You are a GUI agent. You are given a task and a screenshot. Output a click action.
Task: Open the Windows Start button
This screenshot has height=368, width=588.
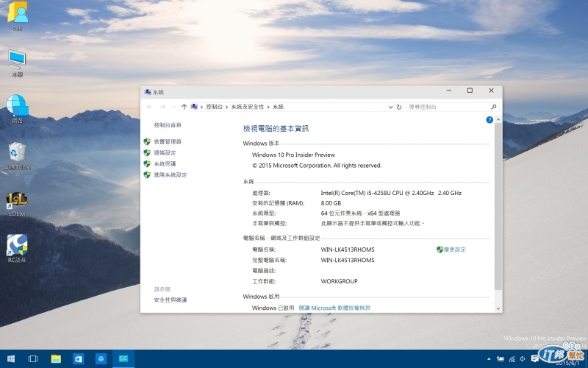11,359
